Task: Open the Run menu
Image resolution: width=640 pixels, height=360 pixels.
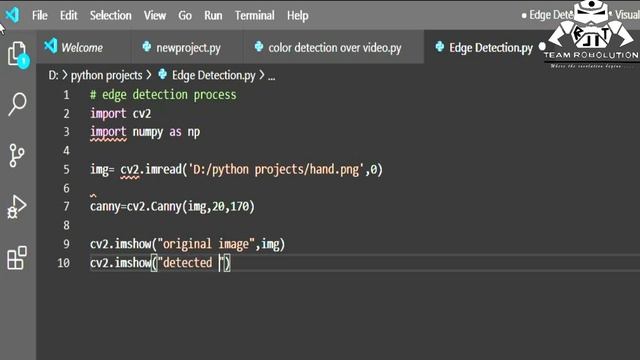Action: [x=213, y=16]
